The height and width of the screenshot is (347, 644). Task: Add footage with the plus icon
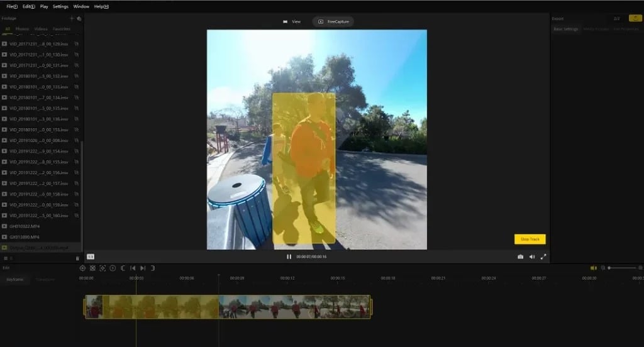tap(72, 18)
